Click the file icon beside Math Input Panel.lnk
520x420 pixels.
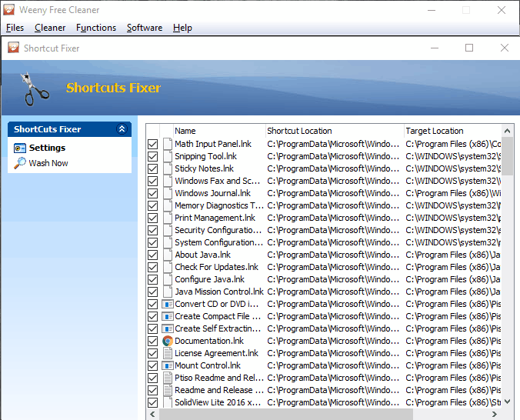point(168,144)
